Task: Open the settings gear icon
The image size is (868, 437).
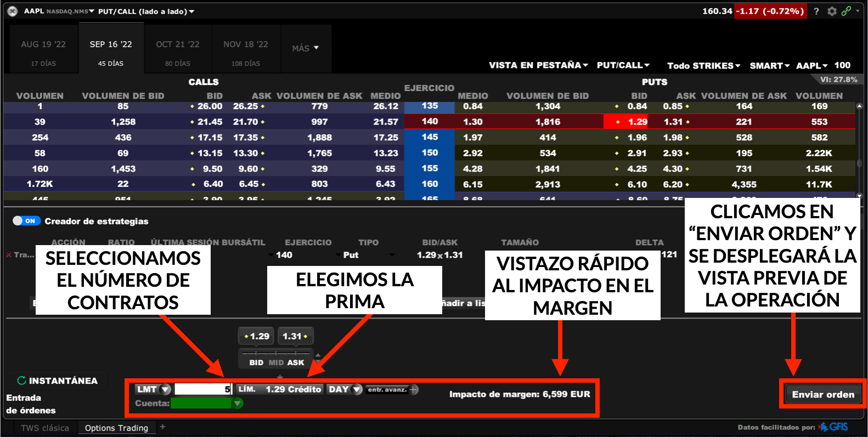Action: 832,11
